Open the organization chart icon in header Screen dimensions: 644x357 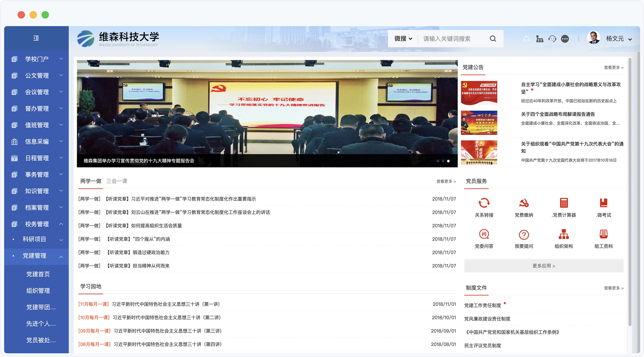tap(540, 39)
